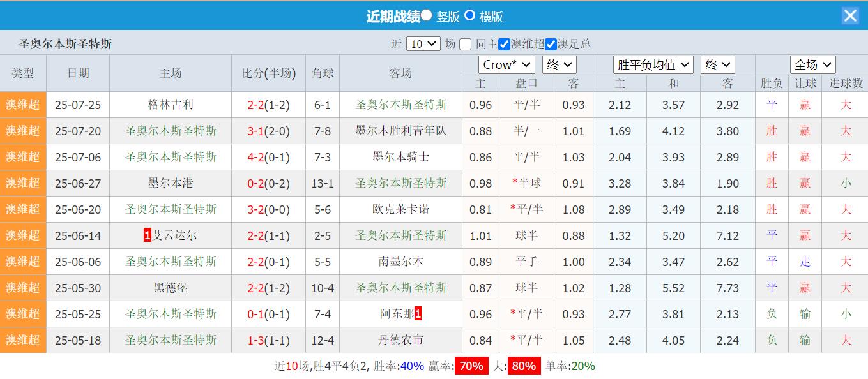
Task: Select the 横版 layout radio button
Action: (471, 16)
